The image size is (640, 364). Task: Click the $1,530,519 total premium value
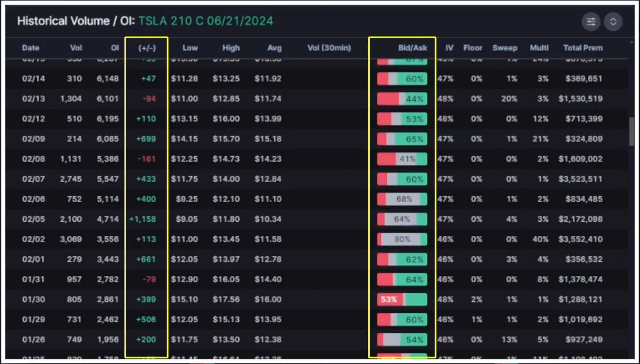click(x=581, y=99)
